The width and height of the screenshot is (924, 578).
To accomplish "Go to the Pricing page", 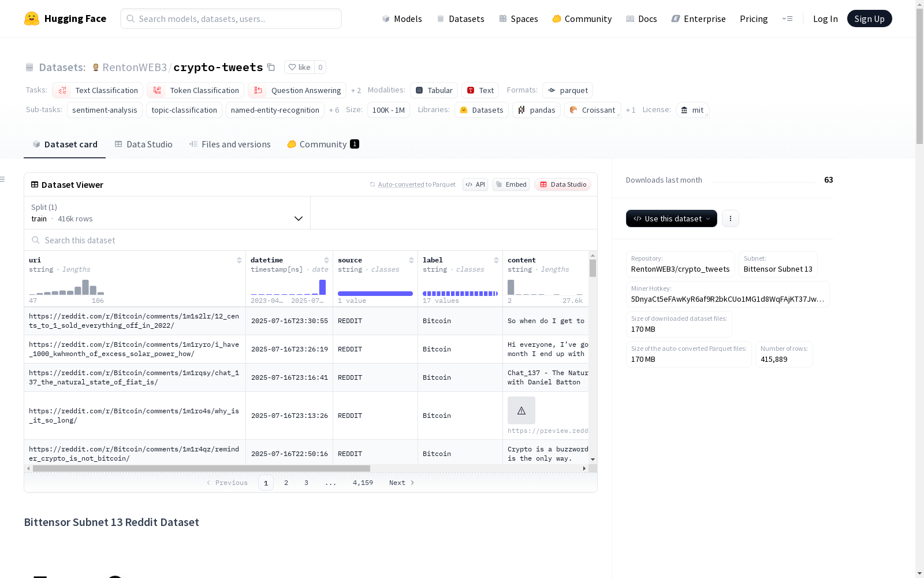I will 754,18.
